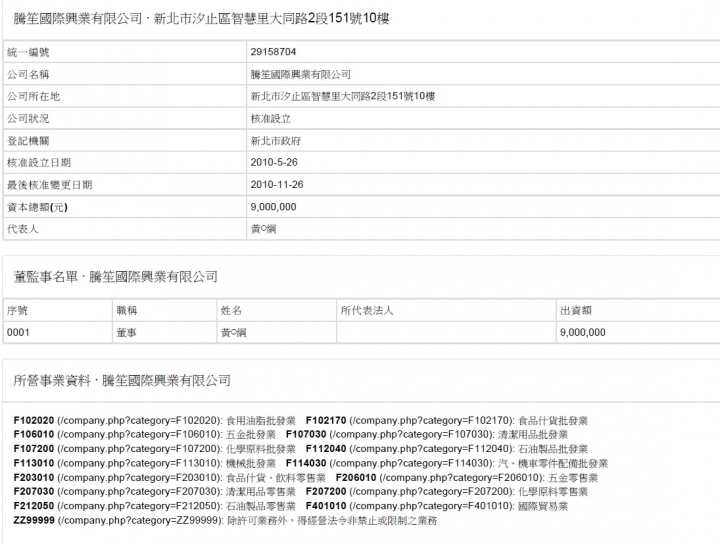The image size is (720, 544).
Task: Click the 職稱 column header
Action: click(x=127, y=311)
